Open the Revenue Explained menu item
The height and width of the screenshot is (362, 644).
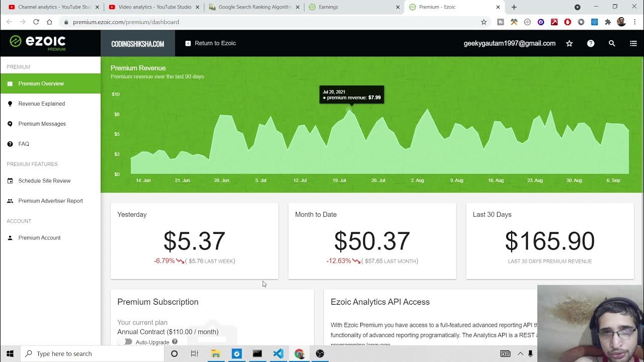[x=41, y=104]
